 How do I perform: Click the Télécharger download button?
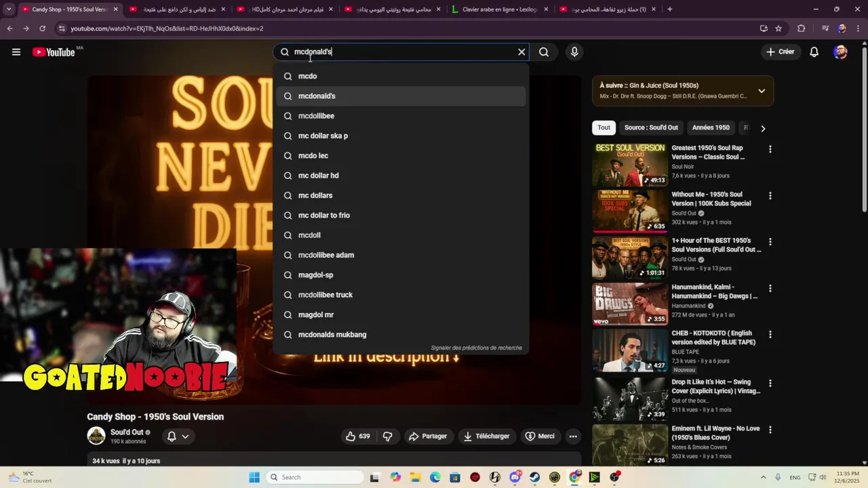(x=487, y=436)
